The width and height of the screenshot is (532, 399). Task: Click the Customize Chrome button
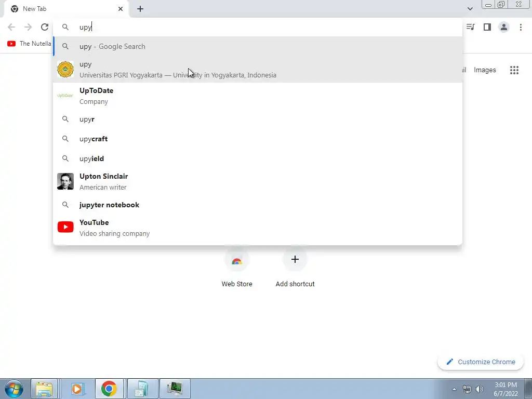tap(481, 362)
